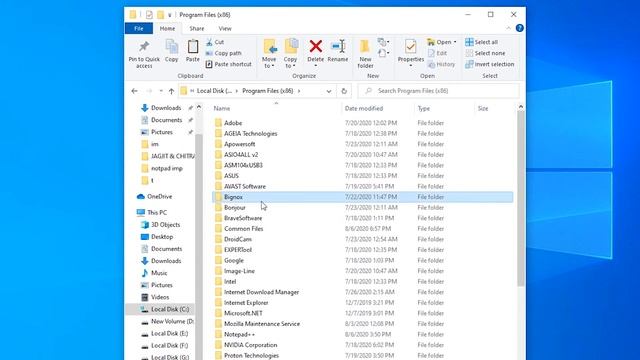640x360 pixels.
Task: Open the Help question mark icon
Action: click(520, 28)
